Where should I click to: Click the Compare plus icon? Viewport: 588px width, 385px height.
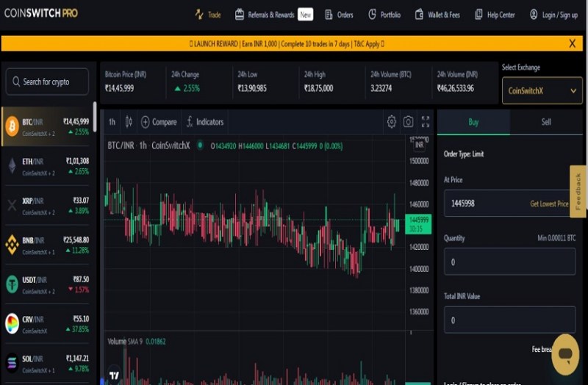click(x=145, y=122)
